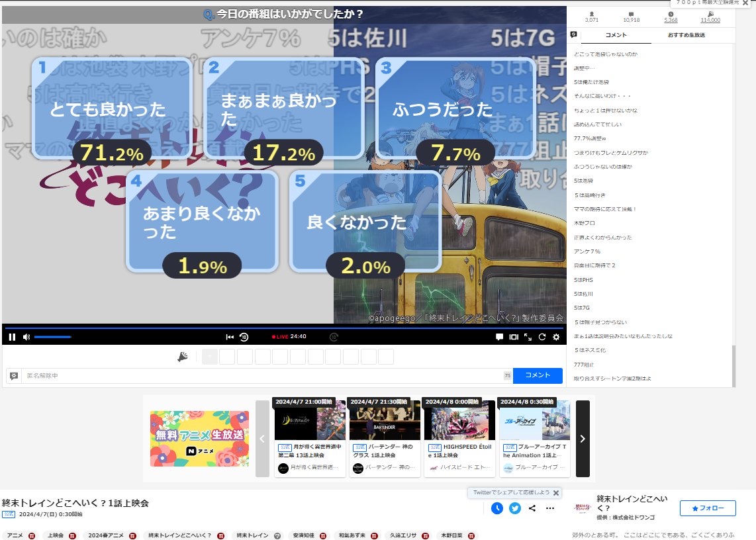The height and width of the screenshot is (540, 756).
Task: Show previous programs in carousel
Action: [x=262, y=439]
